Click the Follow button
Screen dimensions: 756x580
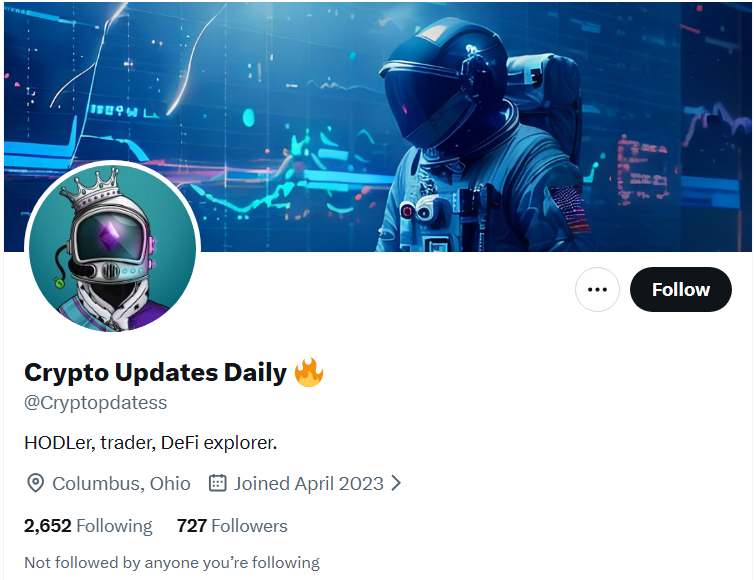[680, 289]
